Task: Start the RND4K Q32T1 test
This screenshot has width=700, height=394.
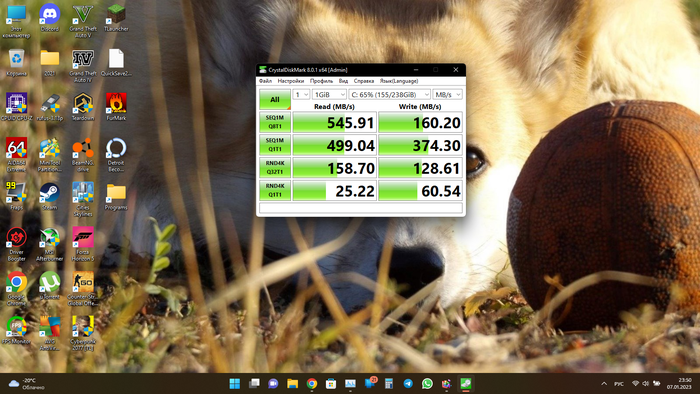Action: point(275,167)
